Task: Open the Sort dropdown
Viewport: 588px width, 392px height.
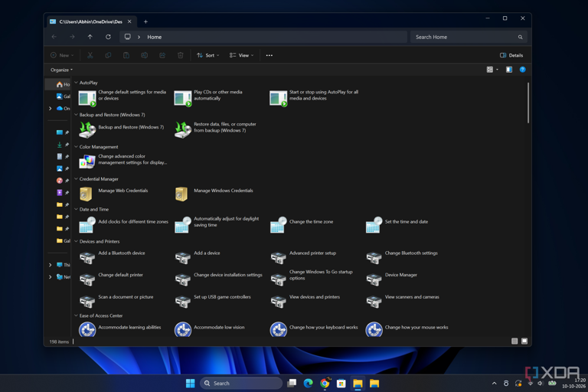Action: pyautogui.click(x=208, y=56)
